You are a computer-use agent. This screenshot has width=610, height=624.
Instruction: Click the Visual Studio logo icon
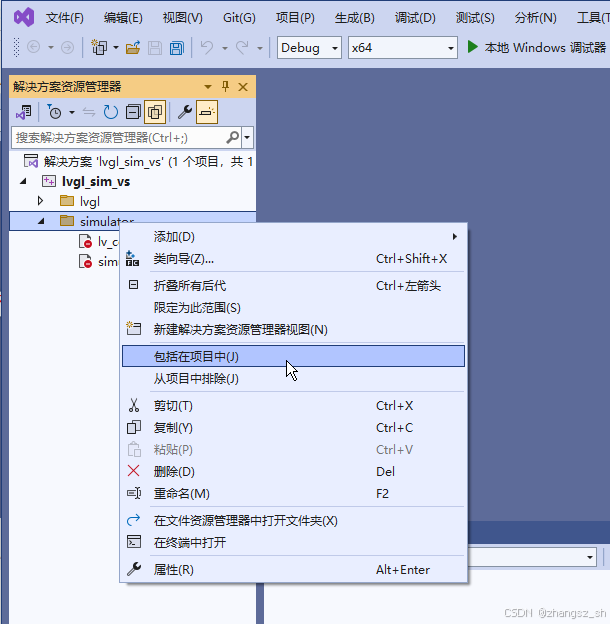(x=24, y=18)
